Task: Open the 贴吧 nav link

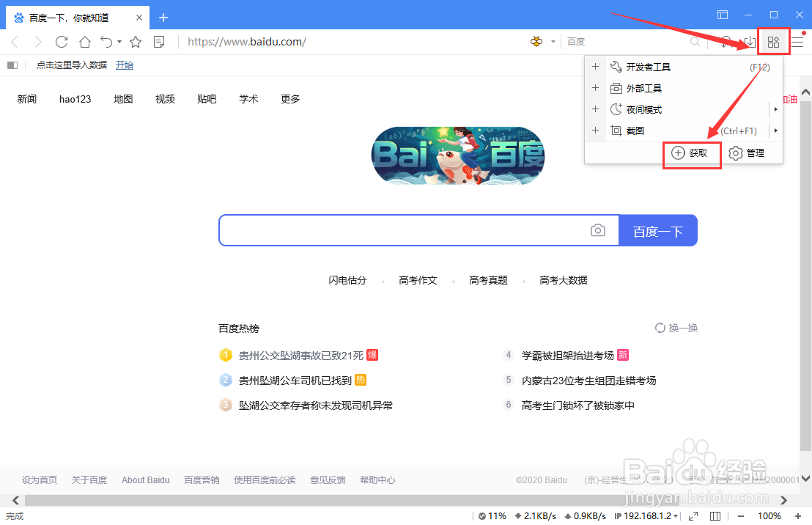Action: click(x=207, y=99)
